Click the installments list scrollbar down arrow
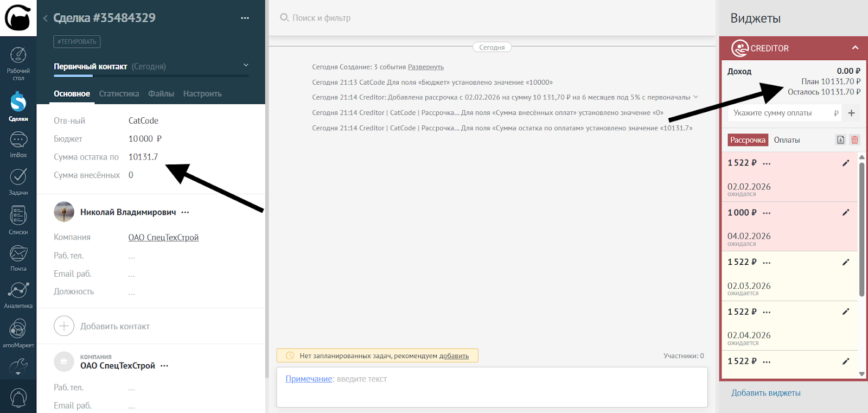Image resolution: width=868 pixels, height=413 pixels. (861, 374)
